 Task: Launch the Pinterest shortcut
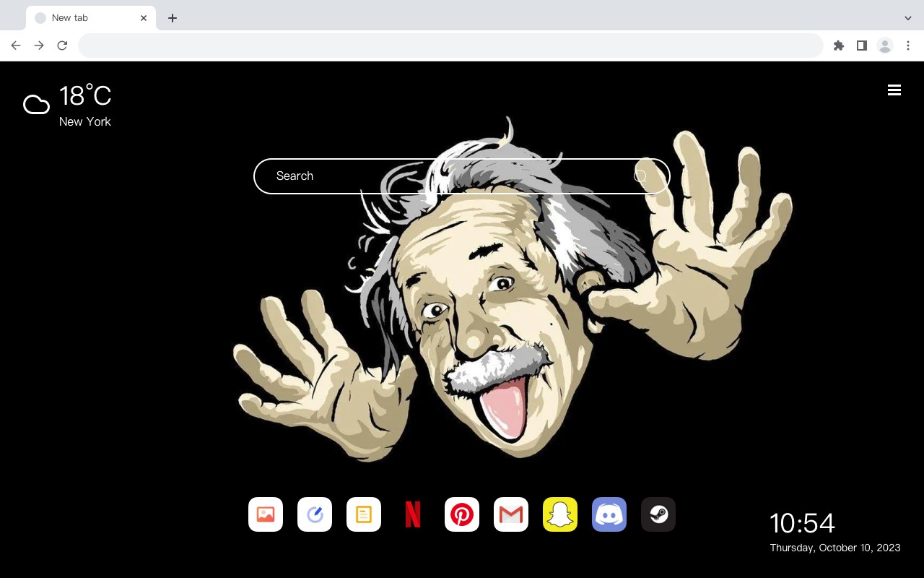[x=462, y=514]
